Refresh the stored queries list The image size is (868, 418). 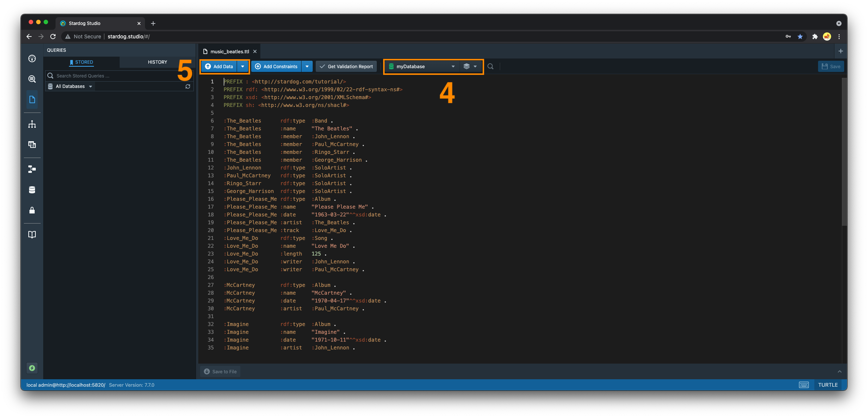(188, 86)
